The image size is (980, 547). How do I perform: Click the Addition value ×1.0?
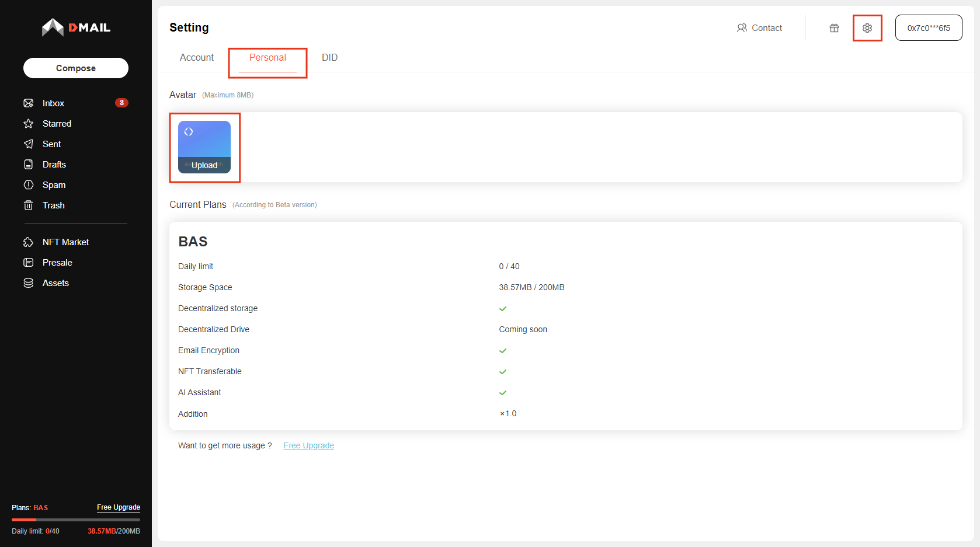pyautogui.click(x=508, y=413)
